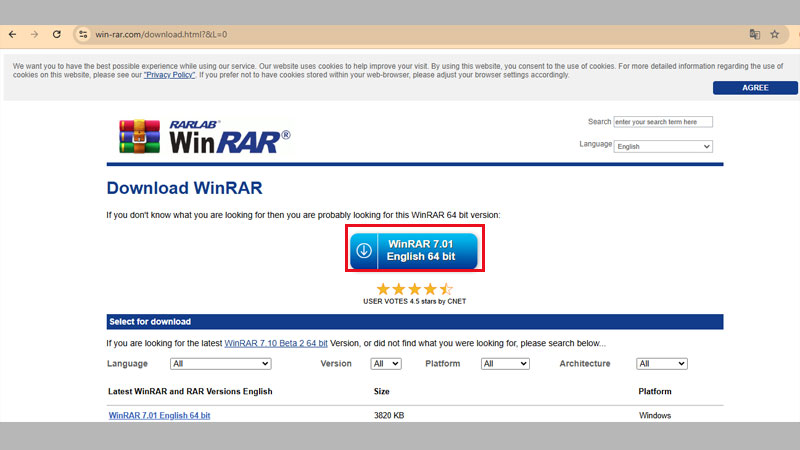Agree to the cookie notice
The height and width of the screenshot is (450, 800).
coord(755,88)
